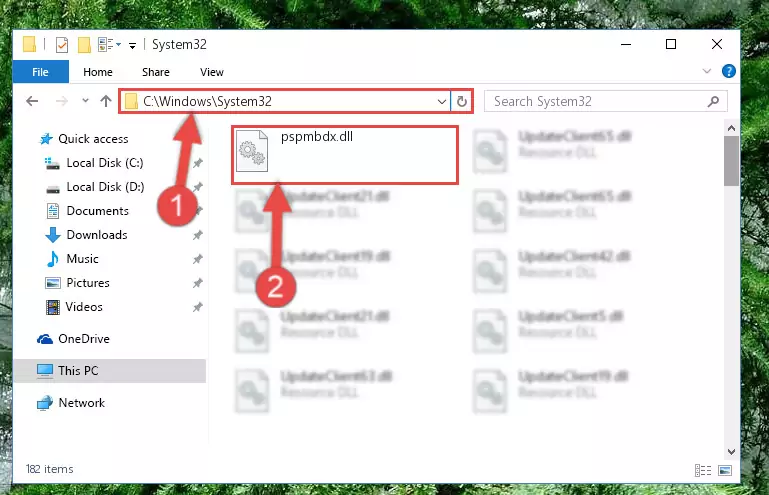Open Help with the question mark icon
Viewport: 769px width, 495px height.
click(x=729, y=71)
